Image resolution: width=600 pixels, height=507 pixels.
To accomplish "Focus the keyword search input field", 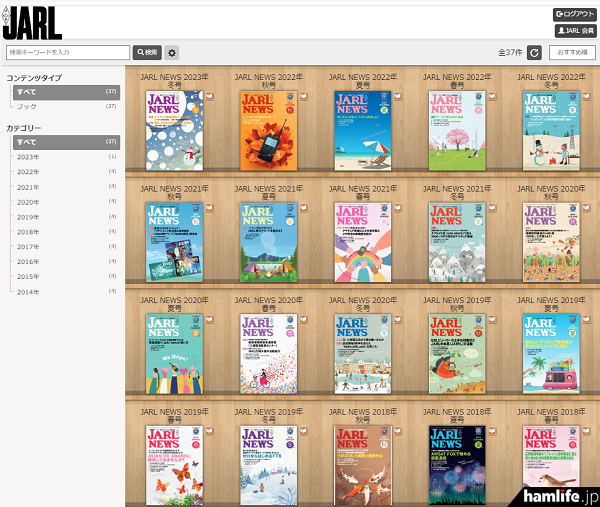I will 67,52.
